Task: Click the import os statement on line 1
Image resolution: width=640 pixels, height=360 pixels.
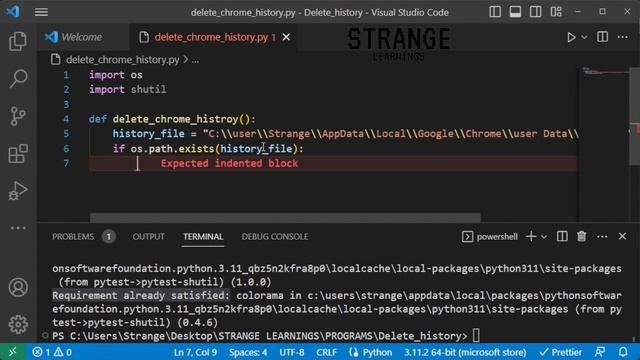Action: pyautogui.click(x=116, y=75)
